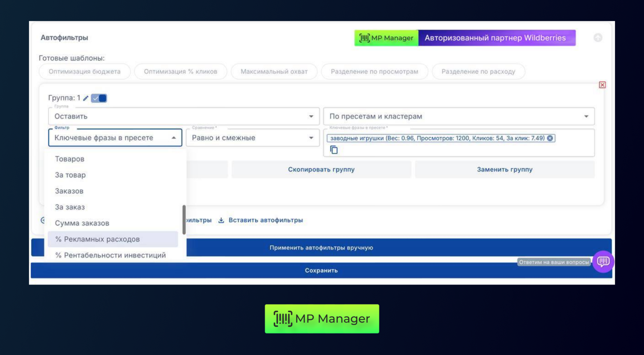This screenshot has width=644, height=355.
Task: Click the MP Manager logo badge in header
Action: click(x=386, y=38)
